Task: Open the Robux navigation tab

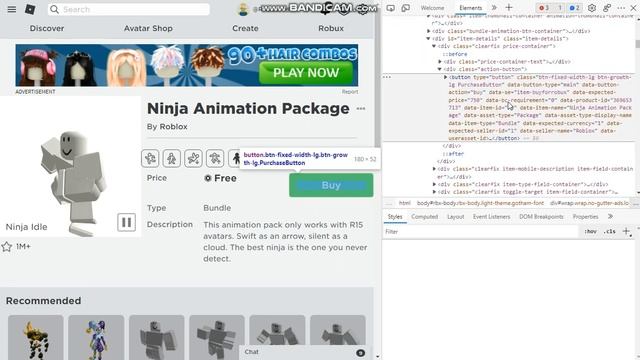Action: click(x=331, y=29)
